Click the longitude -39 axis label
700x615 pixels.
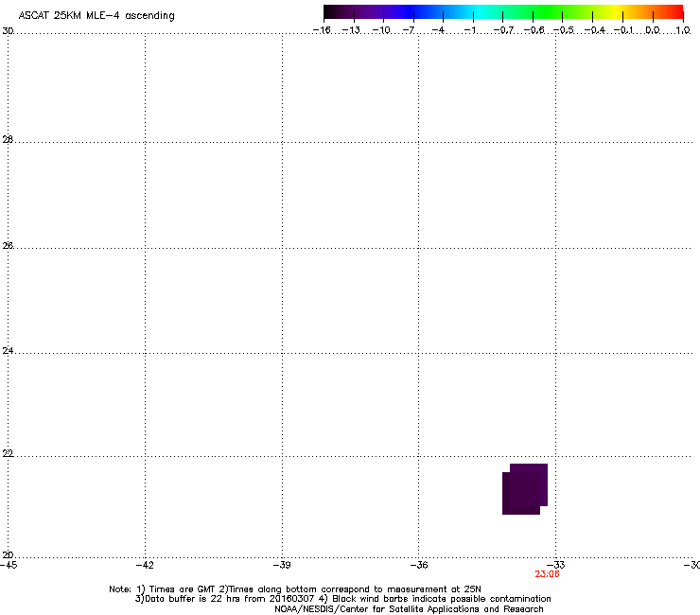point(282,565)
